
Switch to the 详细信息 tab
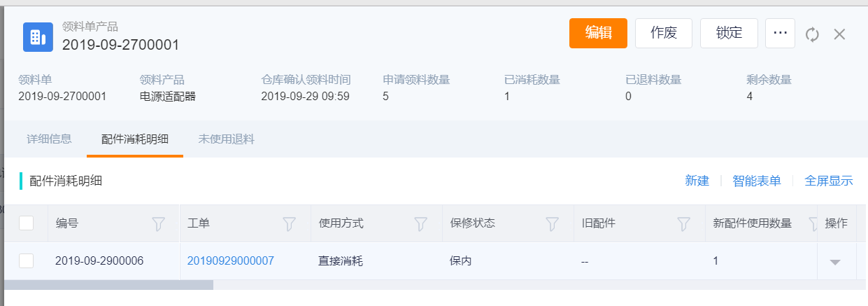point(49,139)
